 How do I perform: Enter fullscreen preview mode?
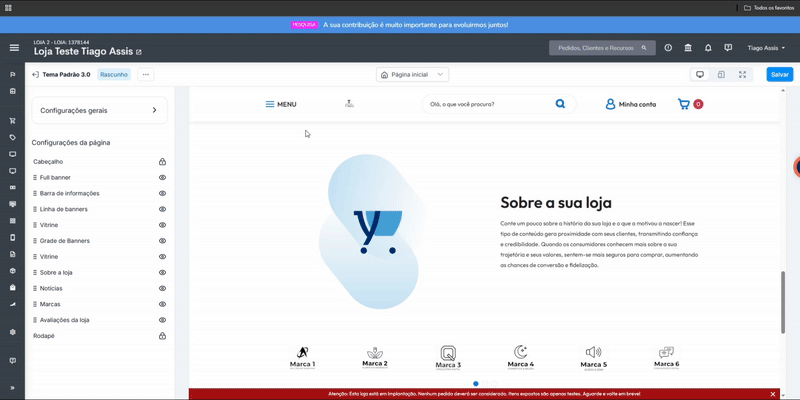[742, 74]
